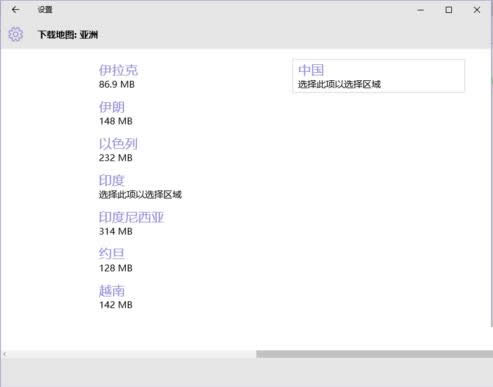Open 中国 to choose a region
This screenshot has height=387, width=493.
tap(379, 76)
